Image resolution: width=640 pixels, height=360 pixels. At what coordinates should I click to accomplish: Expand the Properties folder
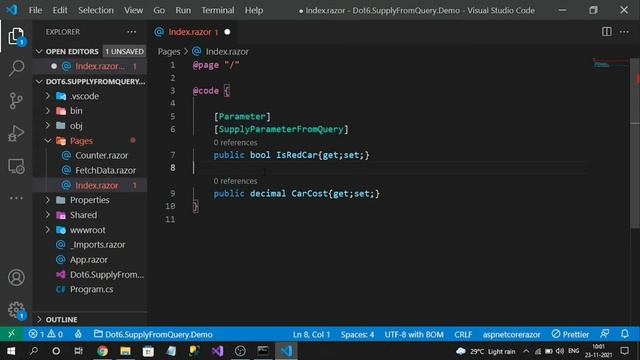[48, 200]
